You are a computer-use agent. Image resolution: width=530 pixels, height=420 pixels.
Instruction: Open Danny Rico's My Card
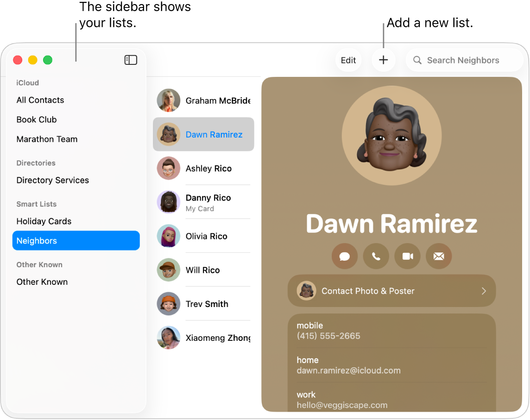[208, 202]
